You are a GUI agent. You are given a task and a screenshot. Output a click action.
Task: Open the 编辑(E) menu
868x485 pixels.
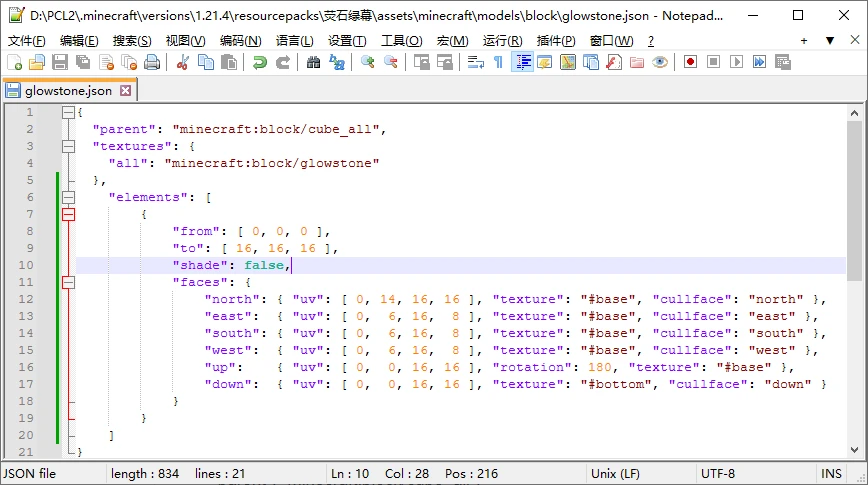[x=79, y=40]
